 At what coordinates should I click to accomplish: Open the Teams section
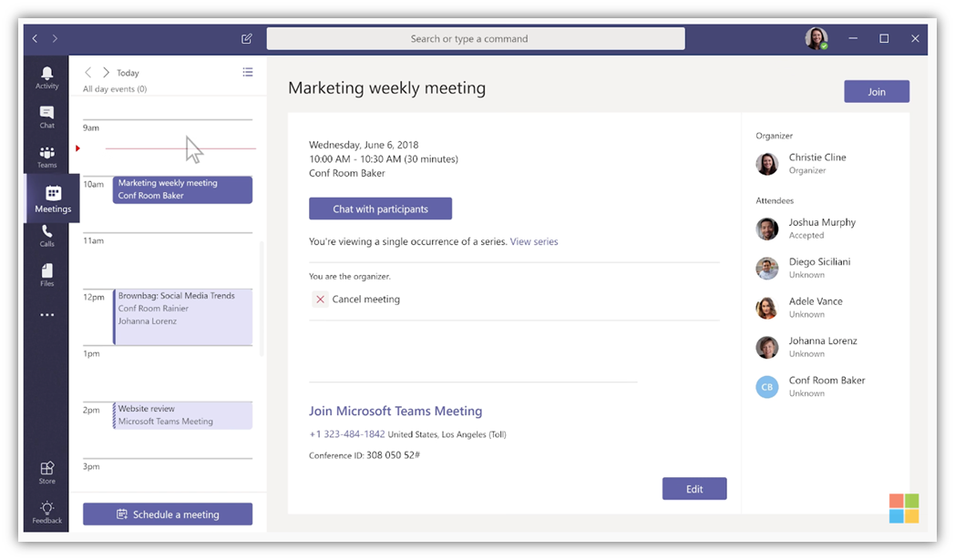tap(46, 156)
